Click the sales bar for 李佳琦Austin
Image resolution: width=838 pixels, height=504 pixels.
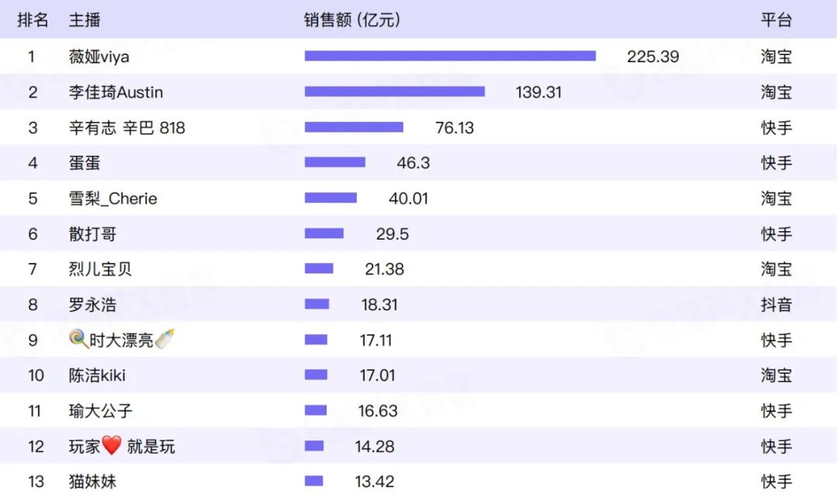click(x=394, y=91)
